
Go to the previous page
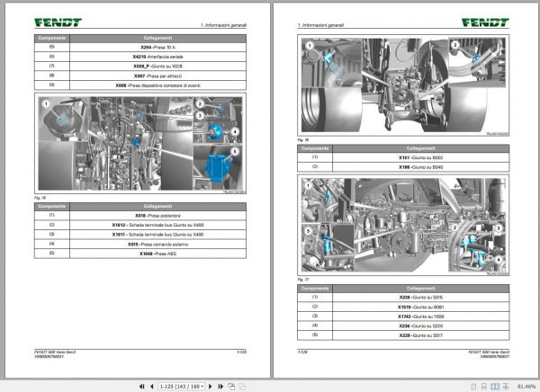click(x=151, y=387)
